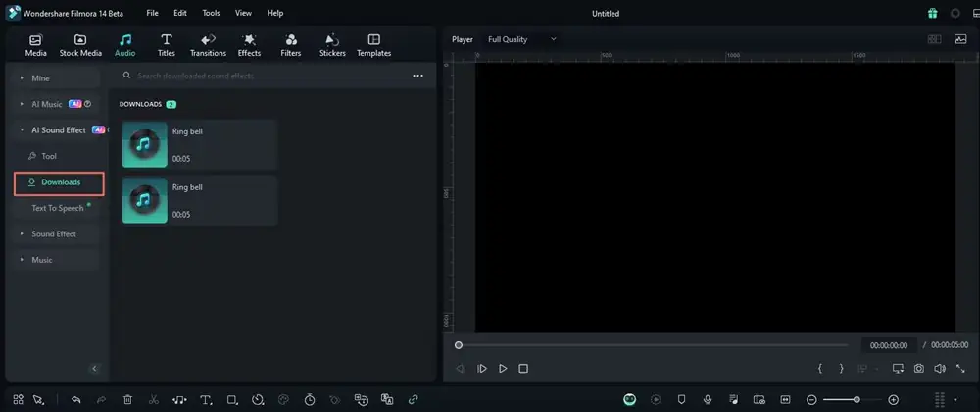Open the View menu
Screen dimensions: 980x412
tap(243, 13)
